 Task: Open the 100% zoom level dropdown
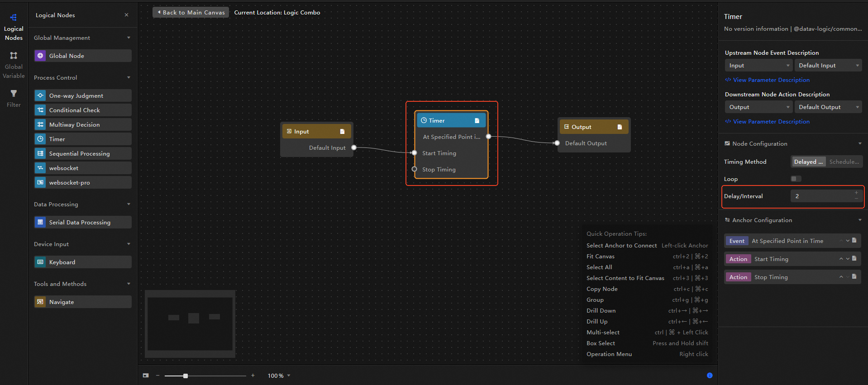(x=279, y=375)
